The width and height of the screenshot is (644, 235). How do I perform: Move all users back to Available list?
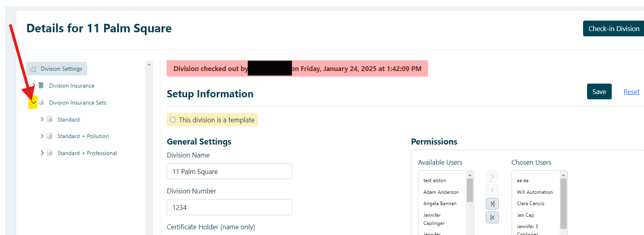(492, 218)
